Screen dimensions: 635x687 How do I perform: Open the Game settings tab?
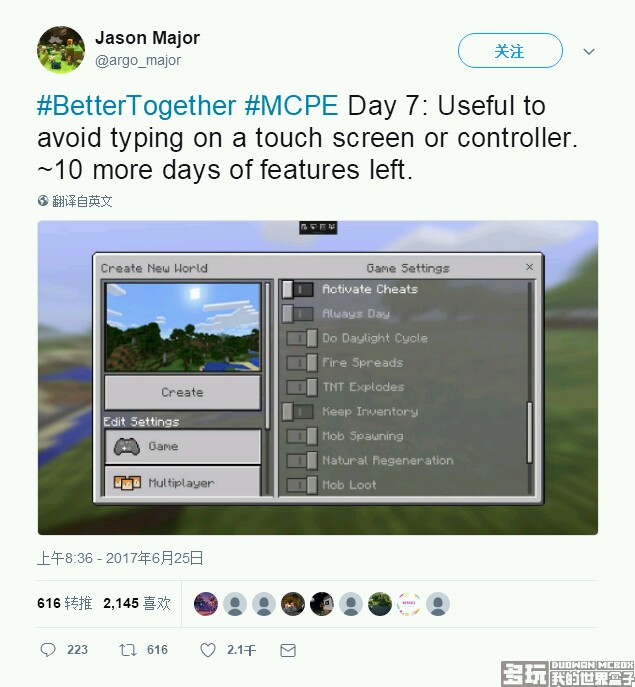coord(183,446)
